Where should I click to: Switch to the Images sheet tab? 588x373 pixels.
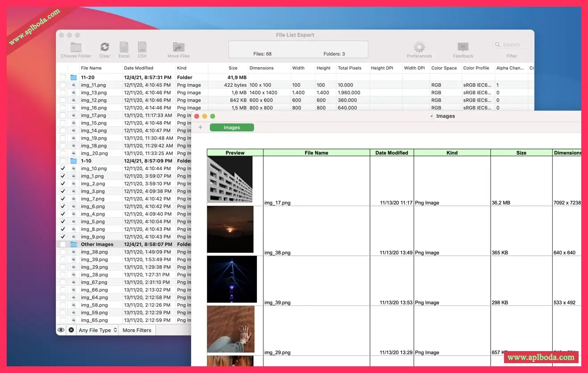pos(232,127)
